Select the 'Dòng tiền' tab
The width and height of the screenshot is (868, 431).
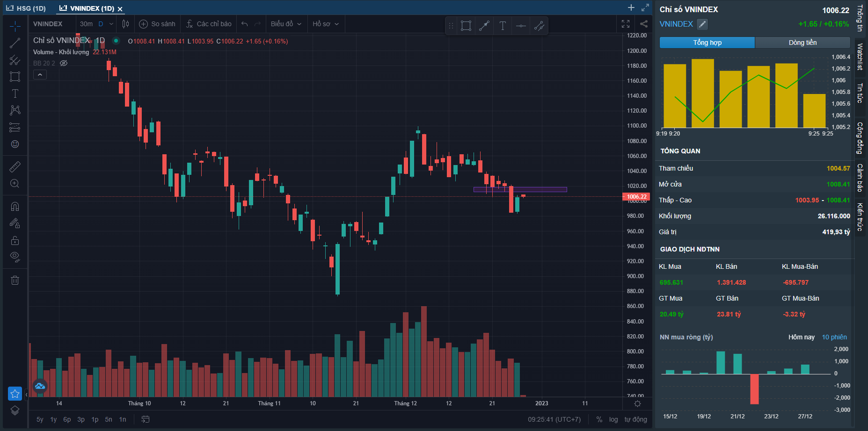point(802,43)
